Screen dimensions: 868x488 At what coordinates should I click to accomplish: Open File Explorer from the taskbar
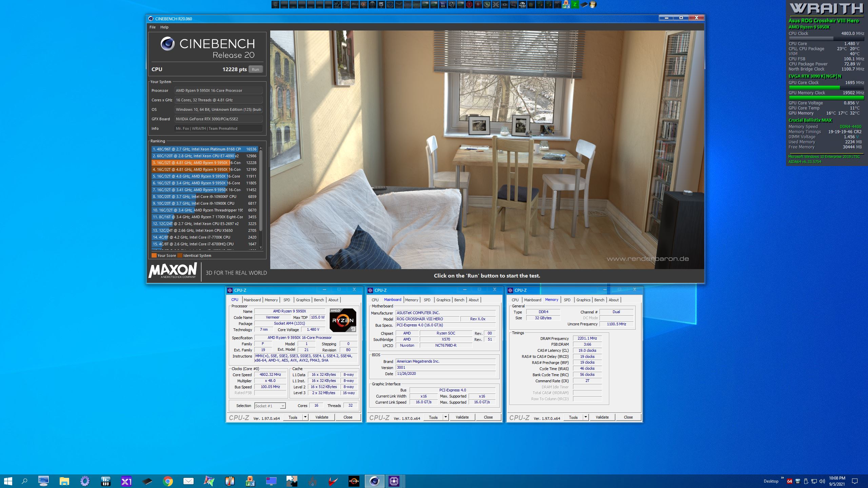[x=64, y=481]
